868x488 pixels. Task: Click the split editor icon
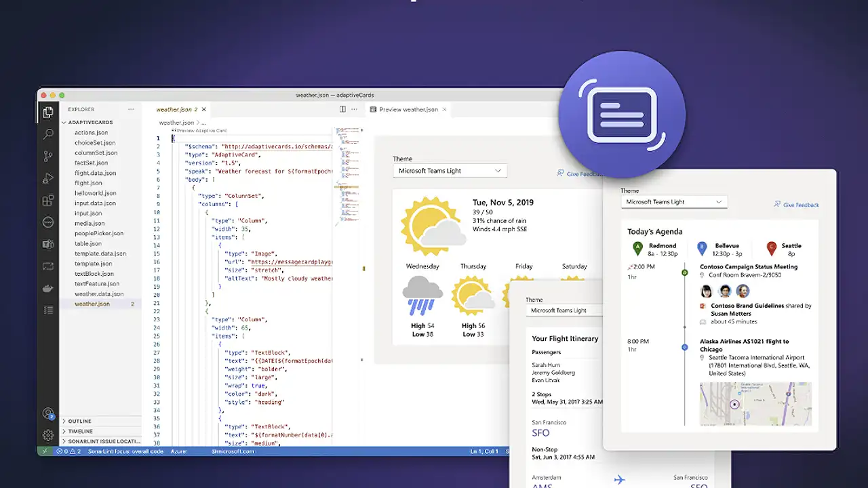[x=342, y=109]
